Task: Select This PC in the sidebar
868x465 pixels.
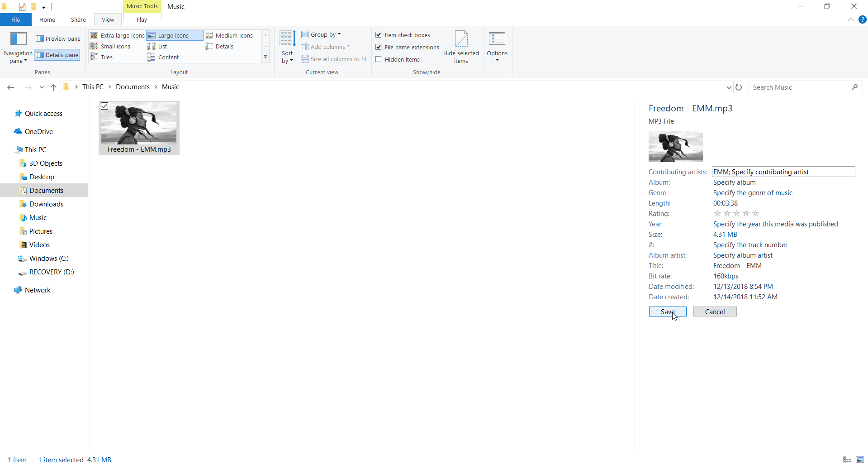Action: click(x=35, y=150)
